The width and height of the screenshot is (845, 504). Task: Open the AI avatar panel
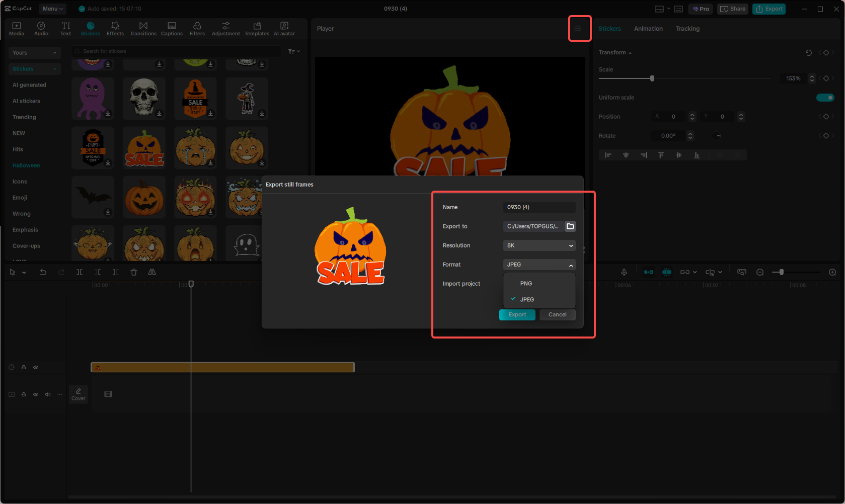coord(284,29)
